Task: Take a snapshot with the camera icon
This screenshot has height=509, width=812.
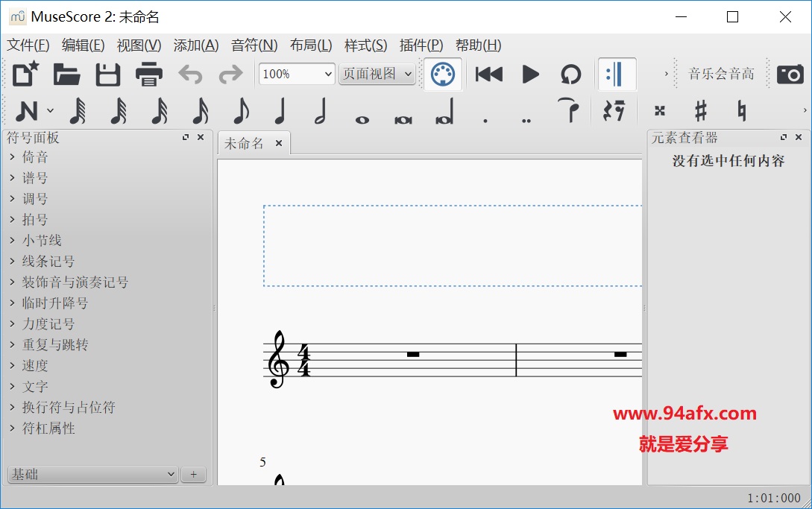Action: pyautogui.click(x=790, y=74)
